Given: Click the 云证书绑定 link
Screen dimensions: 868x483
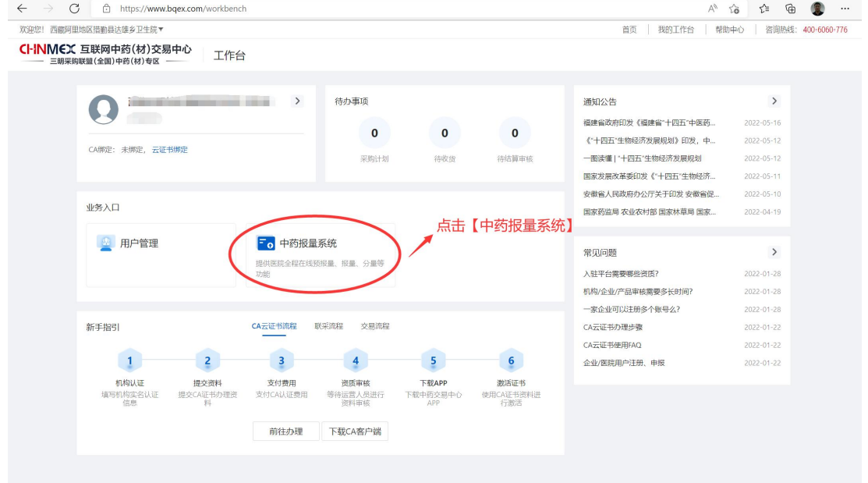Looking at the screenshot, I should 170,150.
